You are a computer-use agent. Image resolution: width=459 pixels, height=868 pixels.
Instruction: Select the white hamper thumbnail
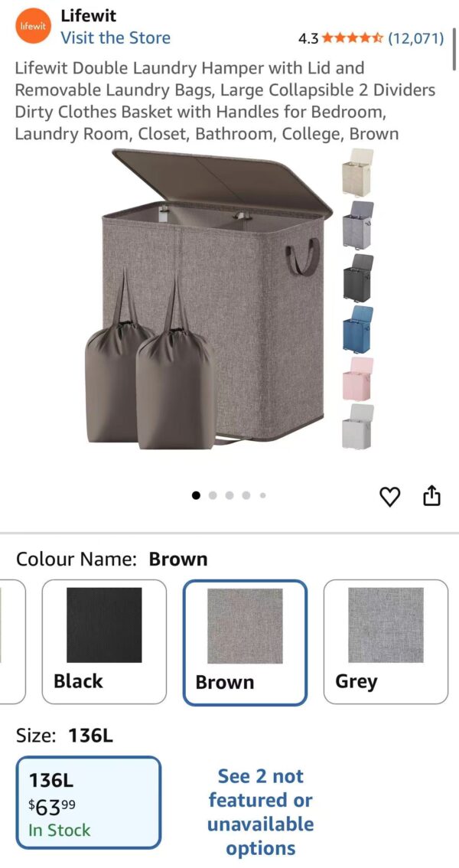click(357, 426)
